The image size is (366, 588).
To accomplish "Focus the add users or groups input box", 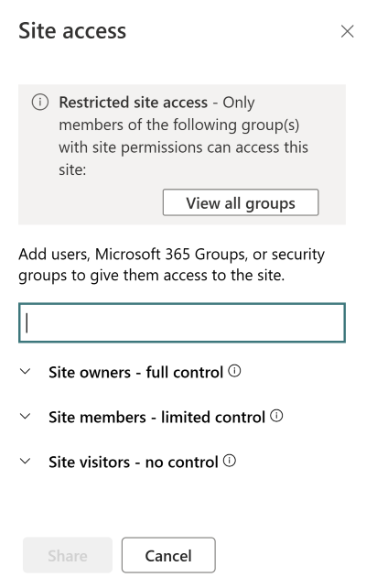I will tap(182, 322).
